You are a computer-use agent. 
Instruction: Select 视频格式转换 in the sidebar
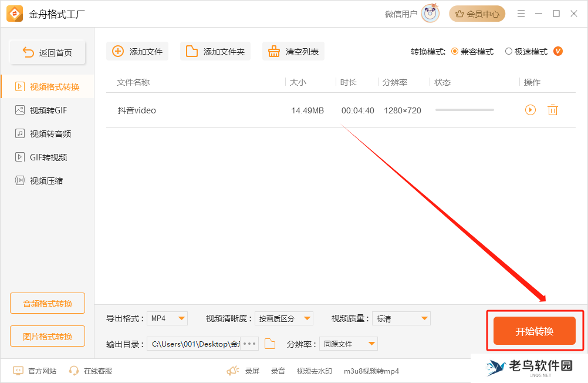tap(48, 87)
